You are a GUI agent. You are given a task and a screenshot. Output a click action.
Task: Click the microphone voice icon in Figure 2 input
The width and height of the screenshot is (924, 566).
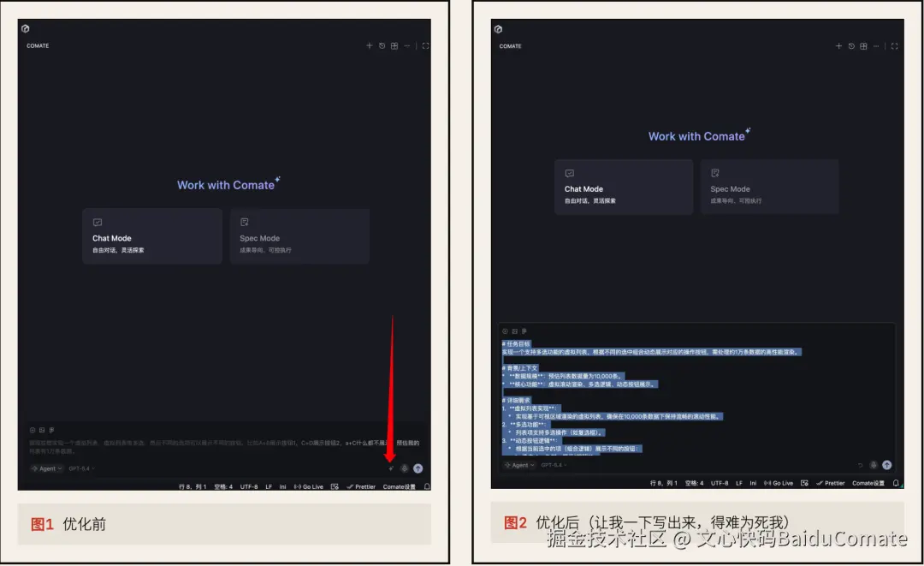(874, 465)
